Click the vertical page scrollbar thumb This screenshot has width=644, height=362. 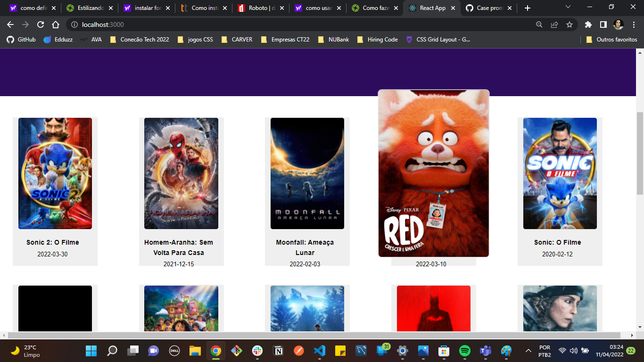(640, 153)
